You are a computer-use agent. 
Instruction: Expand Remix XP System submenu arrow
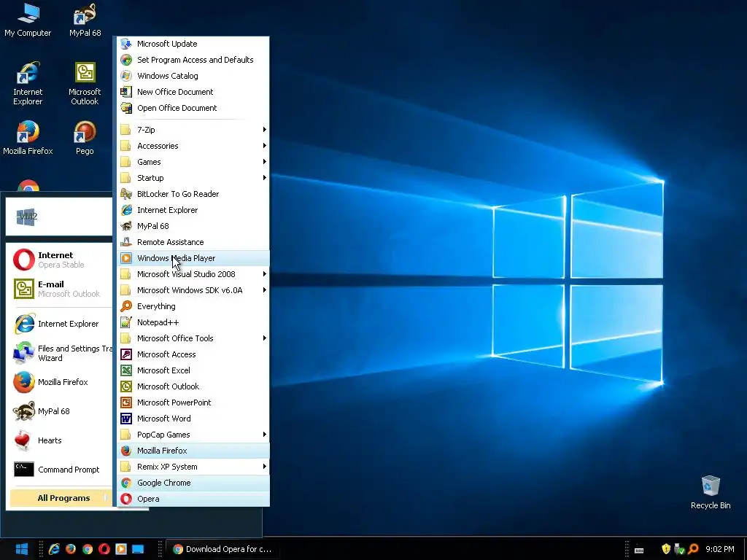pyautogui.click(x=264, y=467)
